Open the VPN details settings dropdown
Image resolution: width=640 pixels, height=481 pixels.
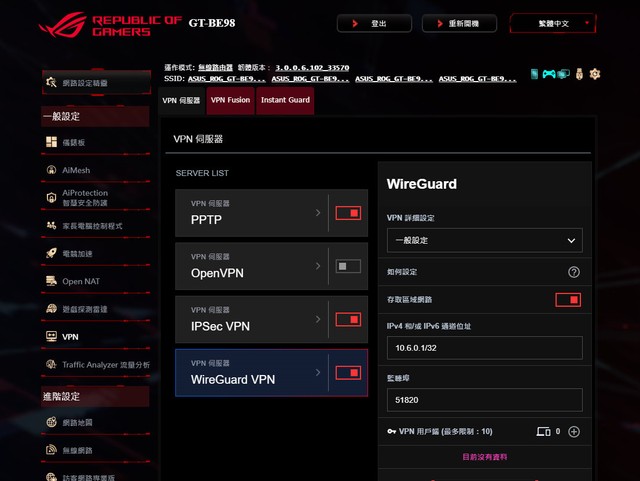[x=484, y=240]
